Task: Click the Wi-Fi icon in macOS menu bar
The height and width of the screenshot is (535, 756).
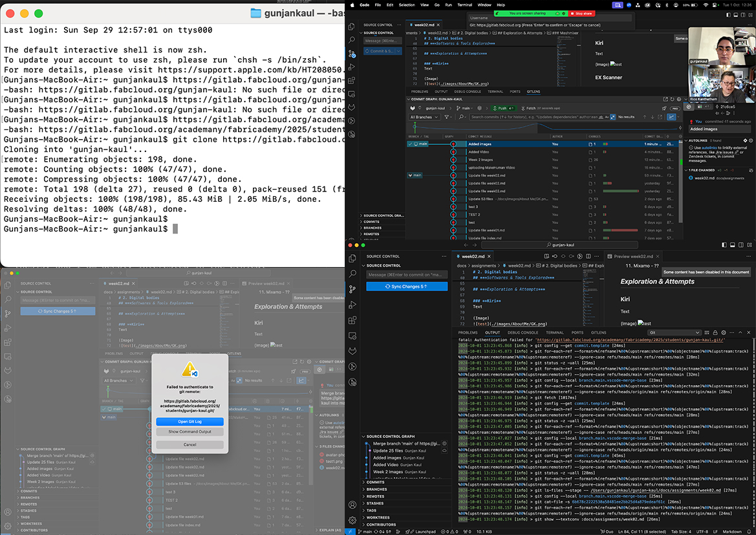Action: click(x=706, y=5)
